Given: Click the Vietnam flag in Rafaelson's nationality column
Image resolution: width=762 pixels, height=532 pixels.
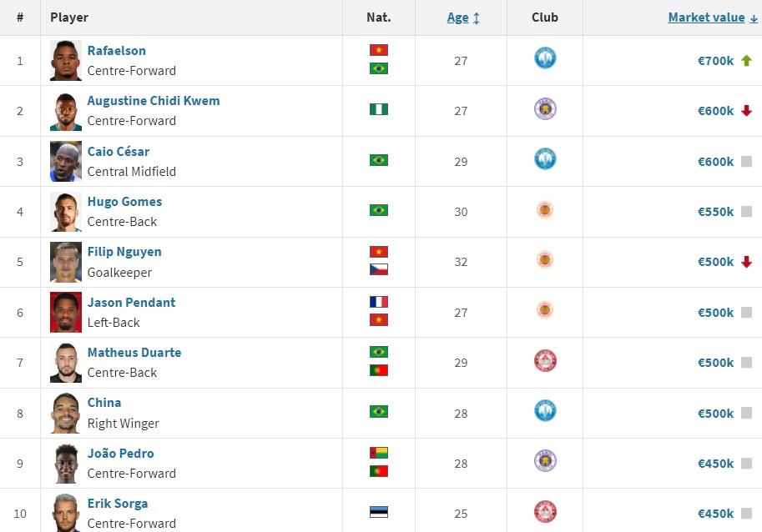Looking at the screenshot, I should click(x=378, y=51).
